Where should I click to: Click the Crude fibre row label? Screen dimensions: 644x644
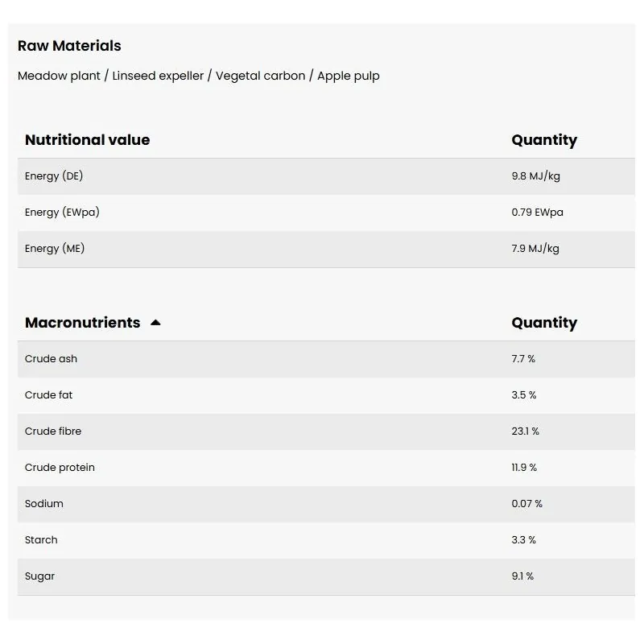tap(53, 431)
